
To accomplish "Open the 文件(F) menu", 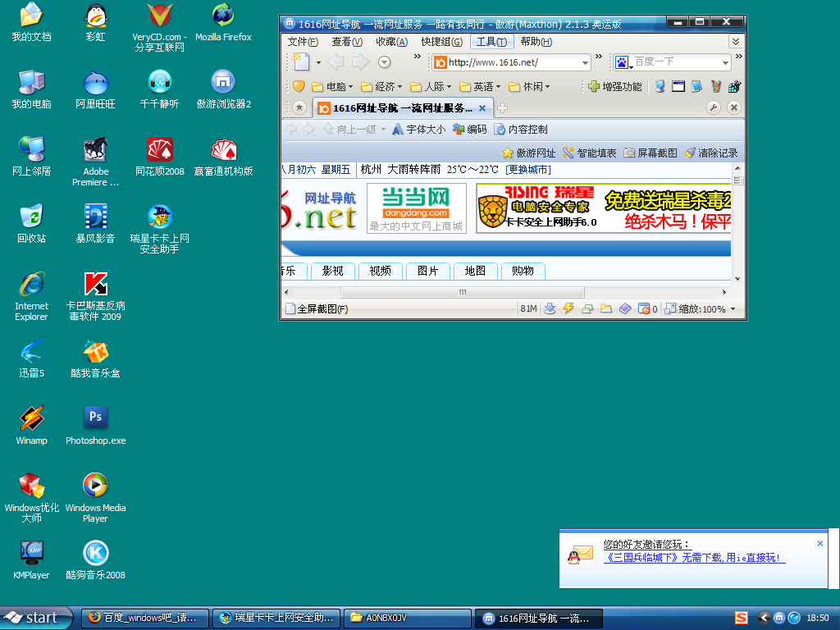I will point(303,41).
